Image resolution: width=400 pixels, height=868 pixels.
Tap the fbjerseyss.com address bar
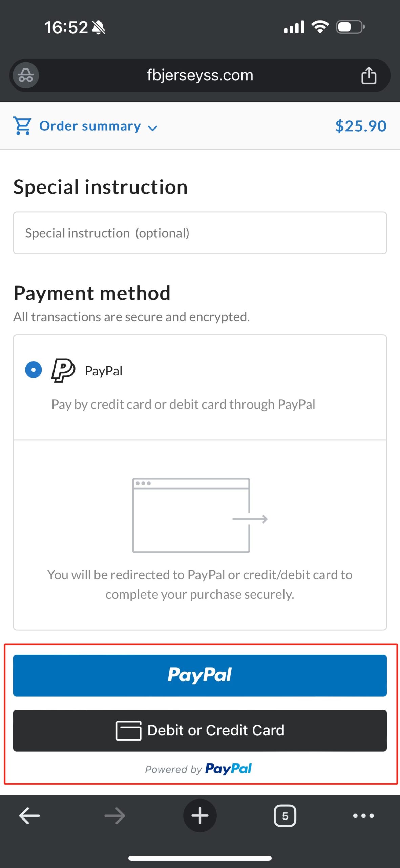(x=200, y=75)
